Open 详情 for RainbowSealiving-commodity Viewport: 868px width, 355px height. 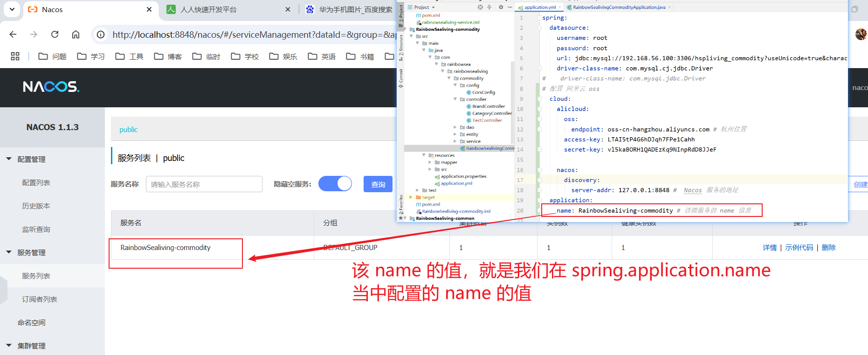point(770,248)
